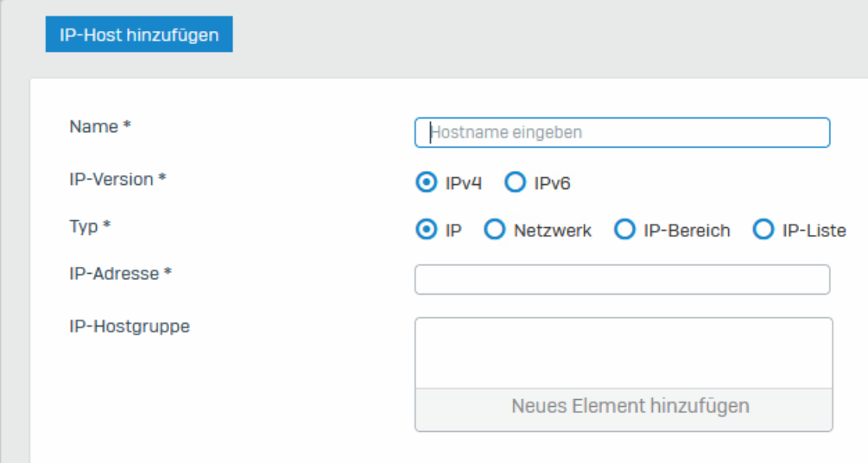Click the Name * field label
868x463 pixels.
99,127
